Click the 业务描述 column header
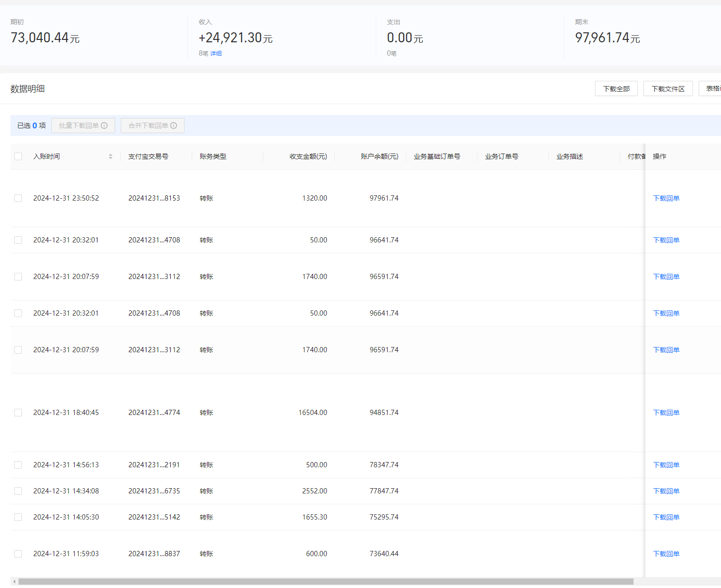The image size is (721, 588). [570, 156]
